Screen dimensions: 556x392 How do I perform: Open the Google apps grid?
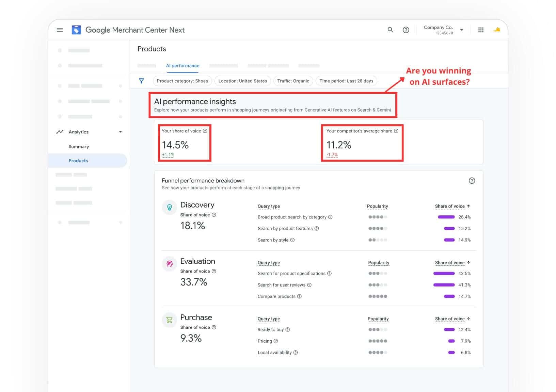[481, 30]
